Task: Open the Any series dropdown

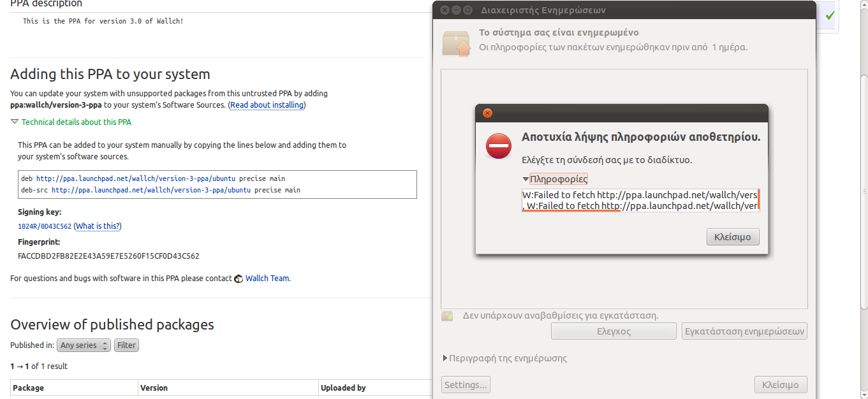Action: pyautogui.click(x=84, y=345)
